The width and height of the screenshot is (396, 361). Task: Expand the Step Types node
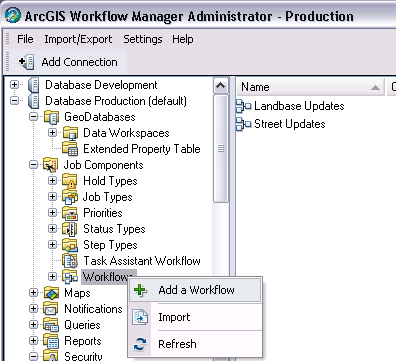[x=52, y=245]
